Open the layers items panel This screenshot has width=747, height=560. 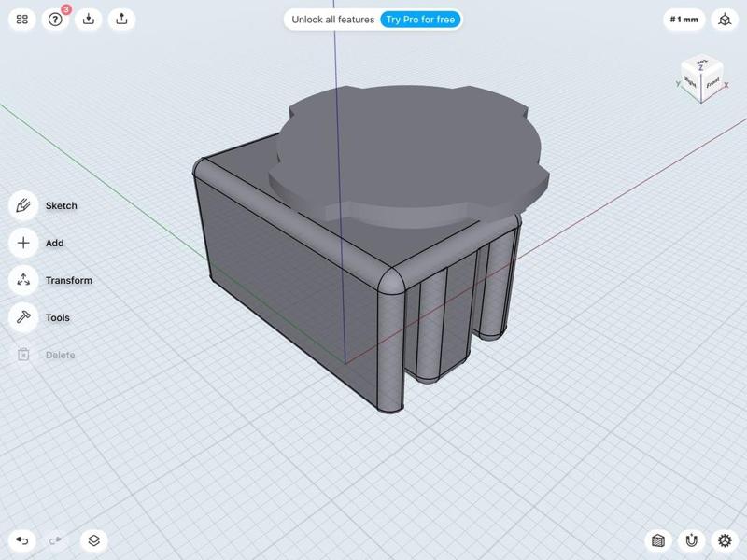pos(94,540)
